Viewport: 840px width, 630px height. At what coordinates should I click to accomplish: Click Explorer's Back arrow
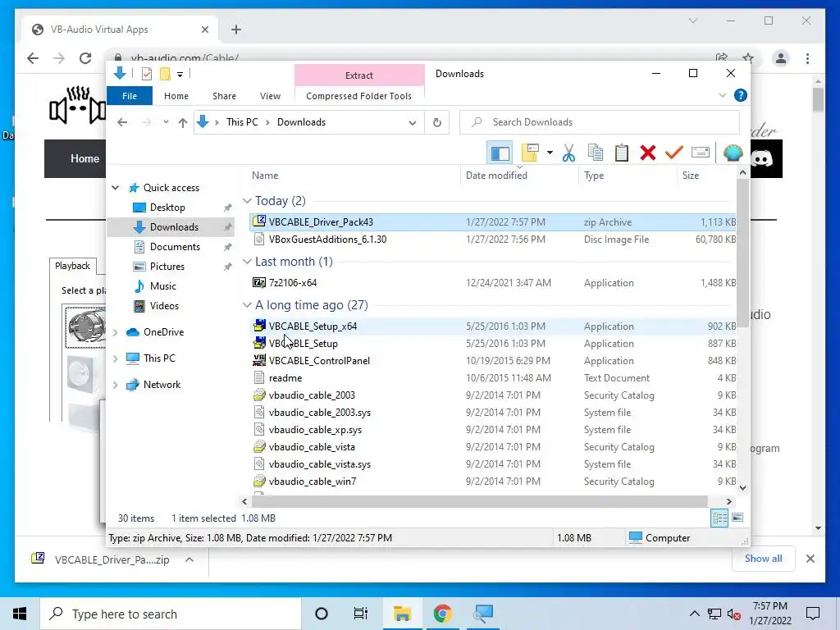[122, 123]
